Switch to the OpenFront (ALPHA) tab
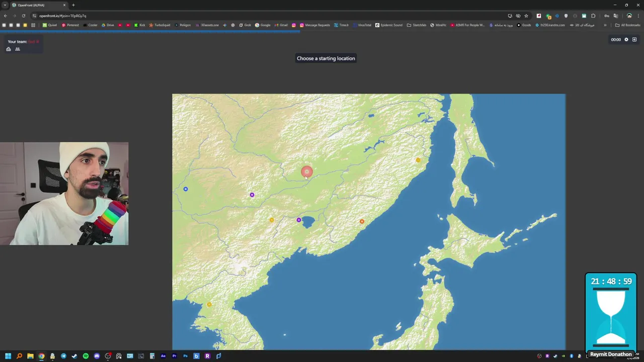 pos(38,5)
